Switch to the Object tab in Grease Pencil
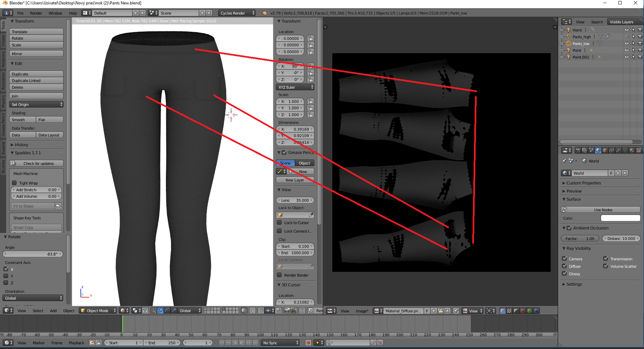Screen dimensions: 644x349 click(304, 163)
